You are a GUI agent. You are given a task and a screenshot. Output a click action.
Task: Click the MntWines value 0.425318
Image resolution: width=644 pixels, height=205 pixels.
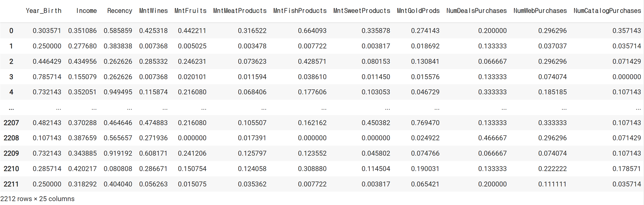(x=153, y=31)
